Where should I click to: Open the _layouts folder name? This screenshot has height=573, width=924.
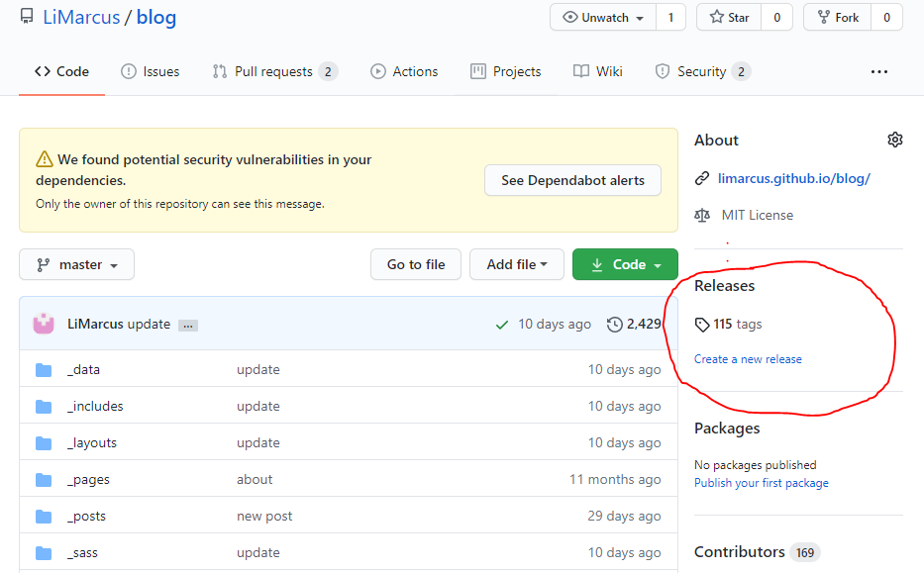tap(92, 442)
